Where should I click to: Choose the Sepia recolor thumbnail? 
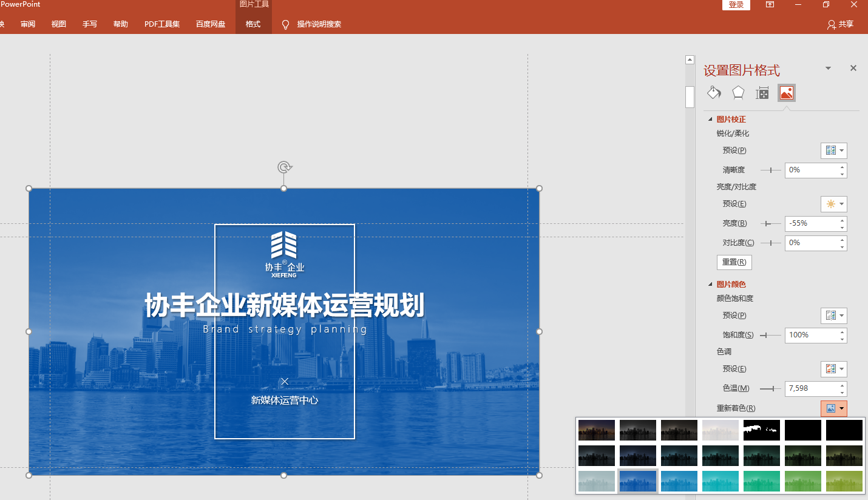click(679, 430)
